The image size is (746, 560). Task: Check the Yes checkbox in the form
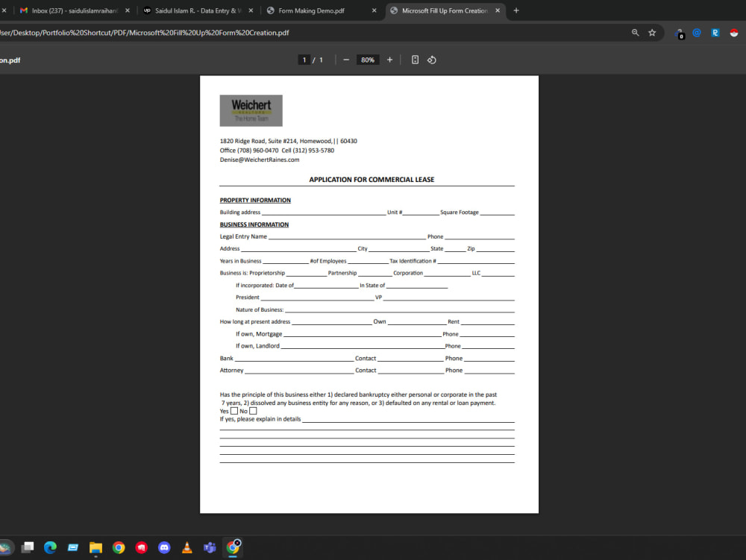[234, 411]
